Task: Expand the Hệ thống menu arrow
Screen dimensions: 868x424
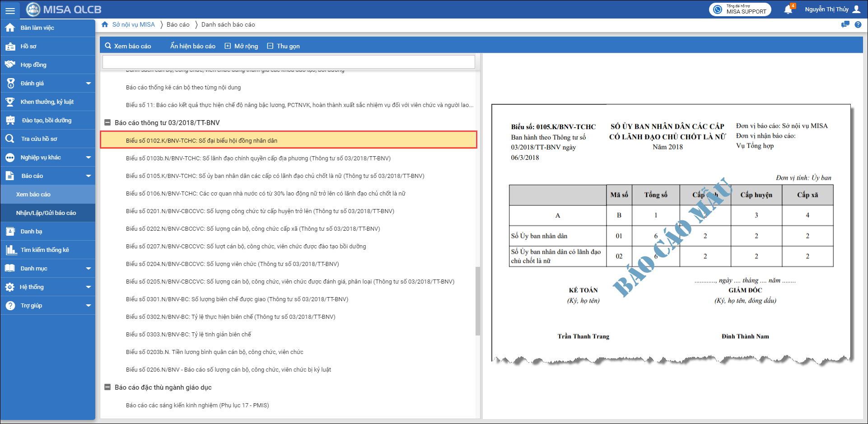Action: coord(89,287)
